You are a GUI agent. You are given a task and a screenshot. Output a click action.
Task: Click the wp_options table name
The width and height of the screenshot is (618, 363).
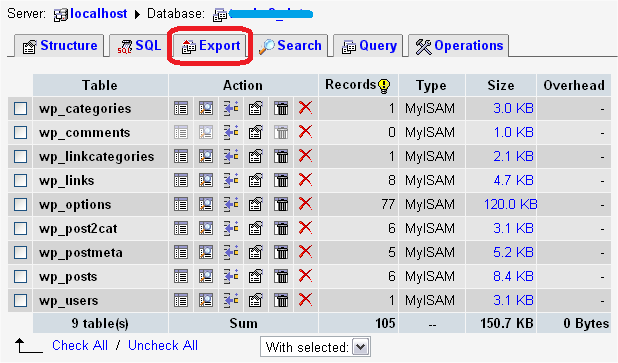(75, 205)
